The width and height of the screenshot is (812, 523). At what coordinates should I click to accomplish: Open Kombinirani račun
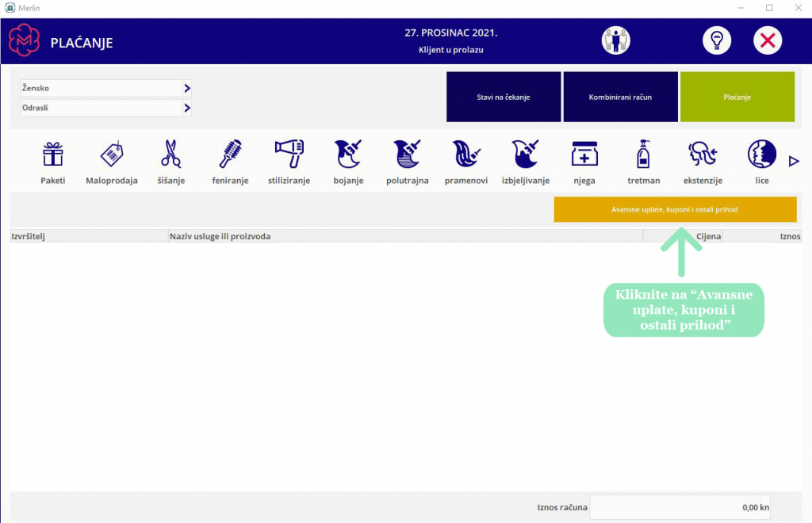(620, 97)
